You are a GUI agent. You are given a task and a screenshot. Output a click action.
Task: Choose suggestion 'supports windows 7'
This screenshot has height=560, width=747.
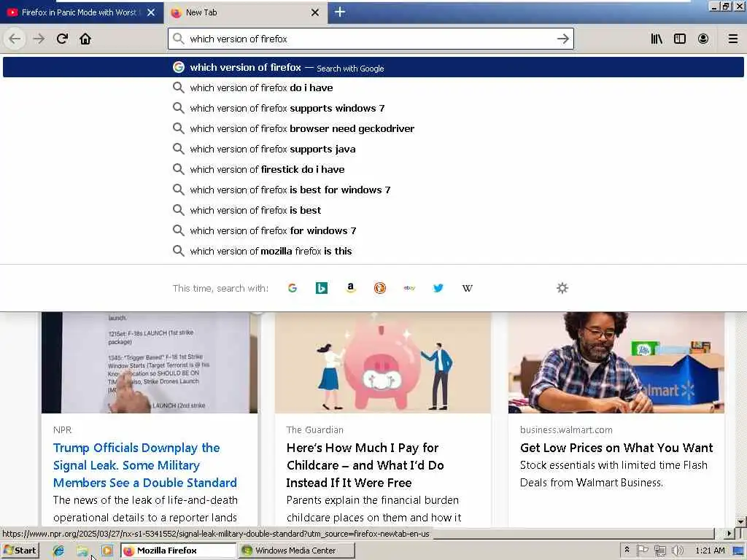click(x=373, y=108)
